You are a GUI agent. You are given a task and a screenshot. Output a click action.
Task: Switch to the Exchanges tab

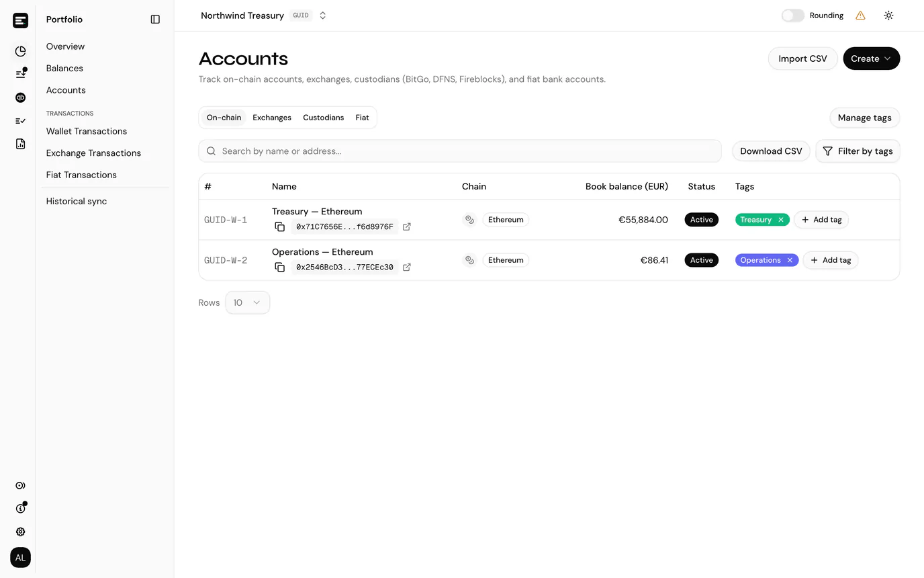272,118
